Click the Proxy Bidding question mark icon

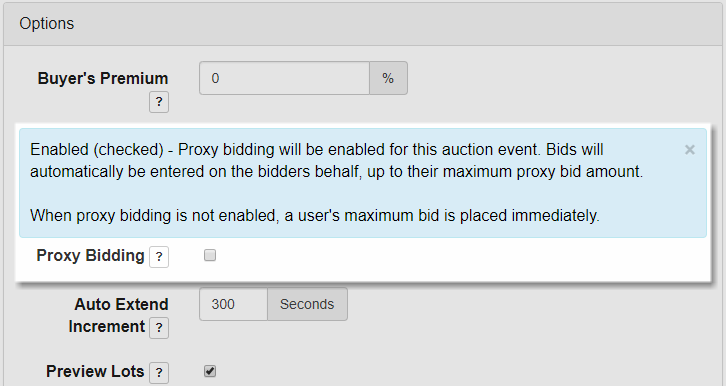point(159,257)
